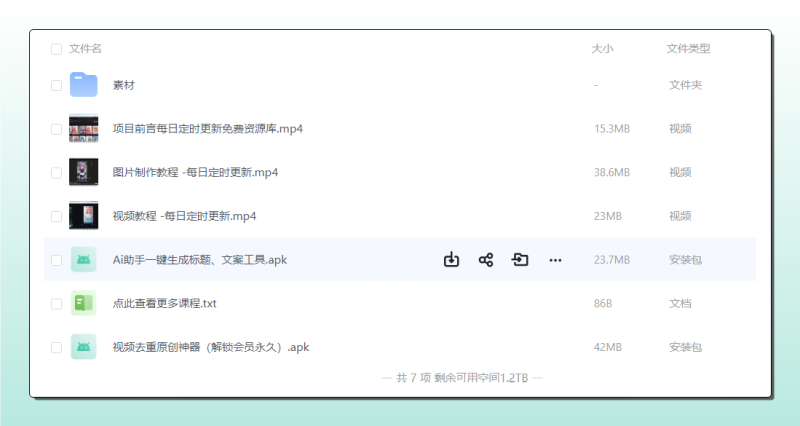The height and width of the screenshot is (426, 800).
Task: Click the green document icon for 点此查看更多课程.txt
Action: [84, 303]
